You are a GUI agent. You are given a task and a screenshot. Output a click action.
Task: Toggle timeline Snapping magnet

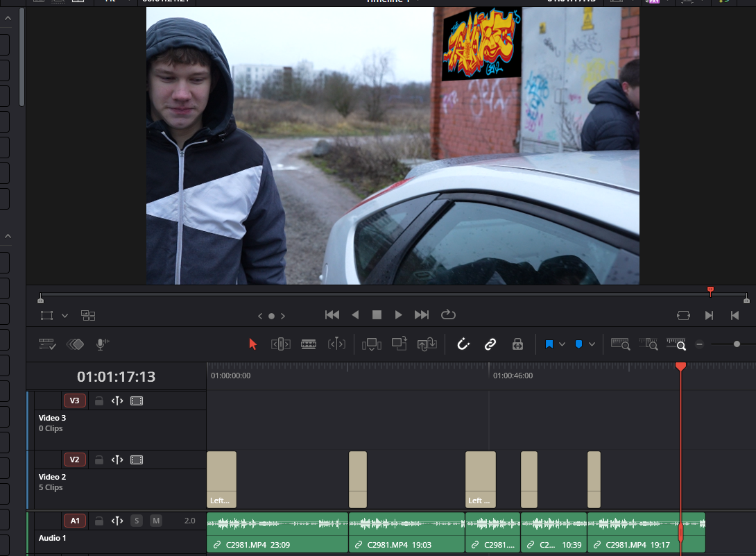pyautogui.click(x=463, y=344)
